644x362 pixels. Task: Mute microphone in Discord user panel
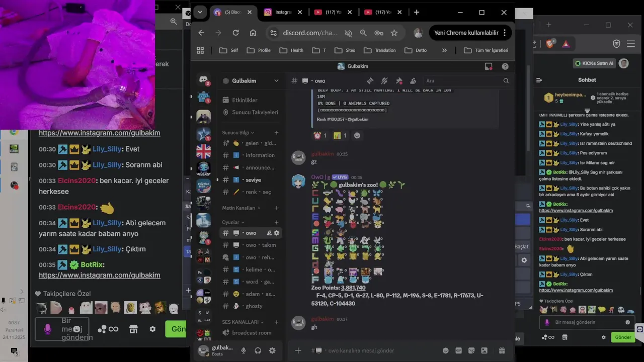click(244, 350)
